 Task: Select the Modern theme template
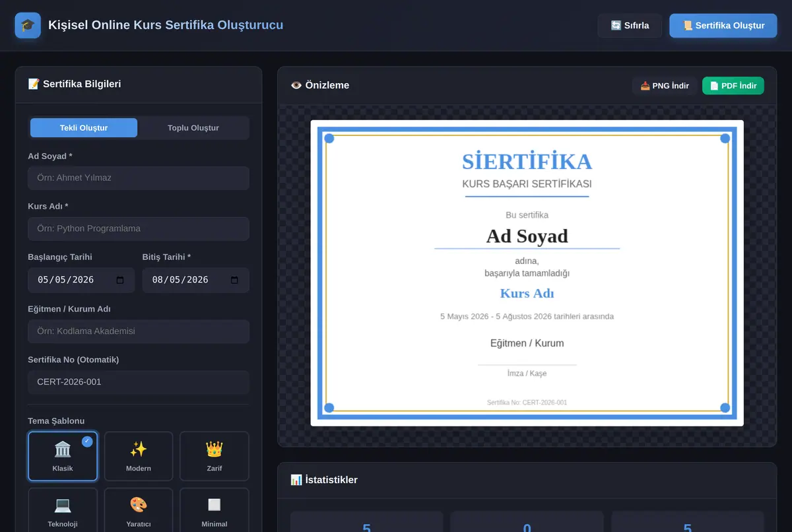point(139,456)
